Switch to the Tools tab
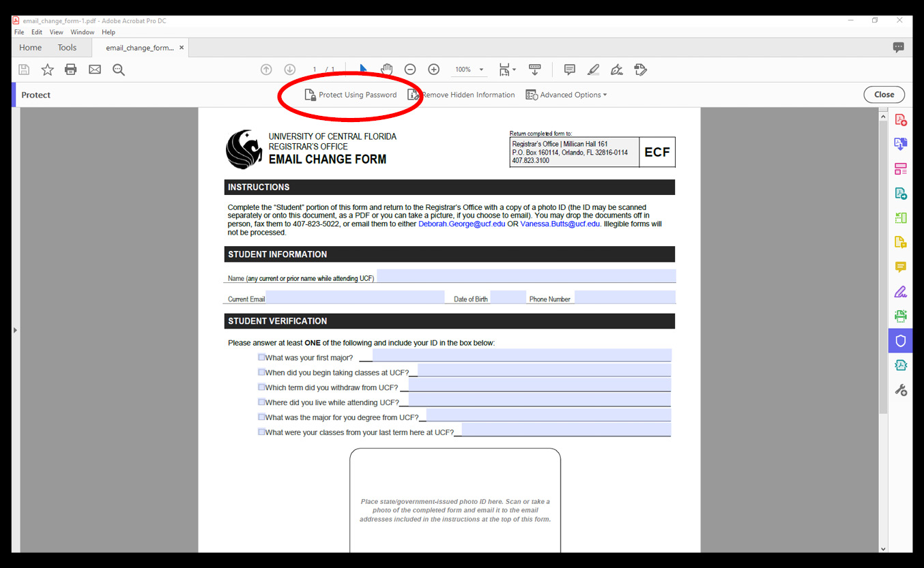Image resolution: width=924 pixels, height=568 pixels. (x=67, y=48)
